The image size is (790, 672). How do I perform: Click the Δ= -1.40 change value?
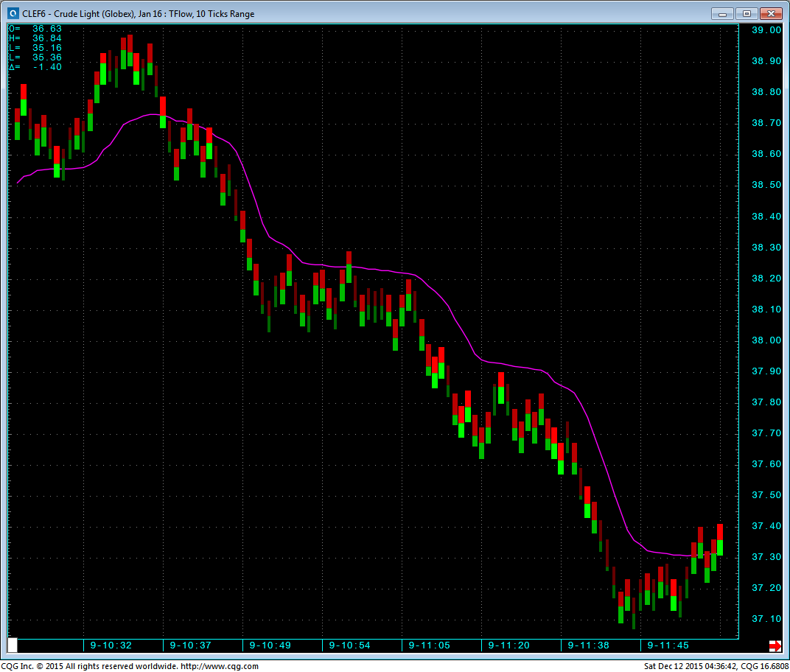35,67
